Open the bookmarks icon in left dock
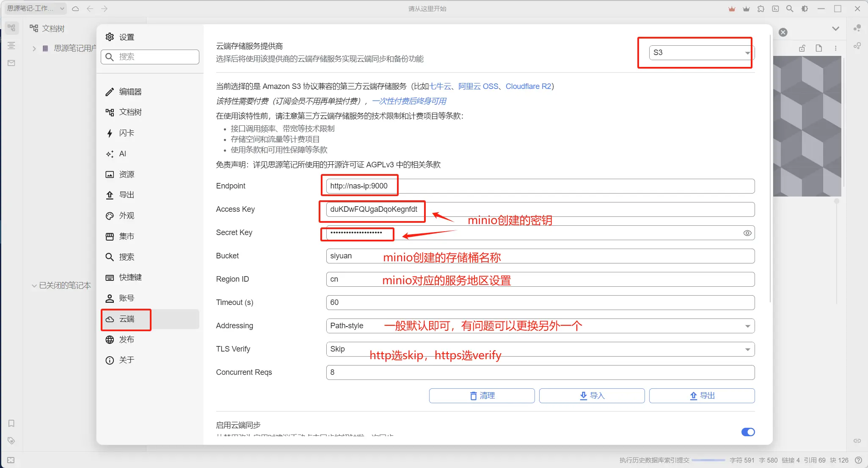Image resolution: width=868 pixels, height=468 pixels. coord(11,423)
